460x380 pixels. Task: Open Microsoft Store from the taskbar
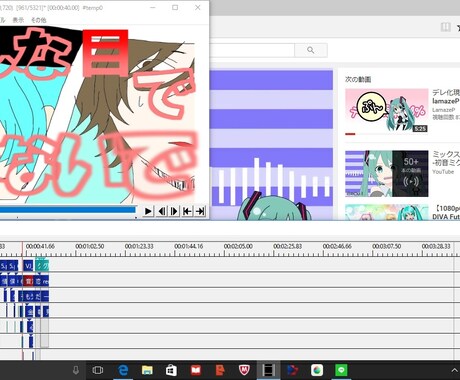pos(171,370)
